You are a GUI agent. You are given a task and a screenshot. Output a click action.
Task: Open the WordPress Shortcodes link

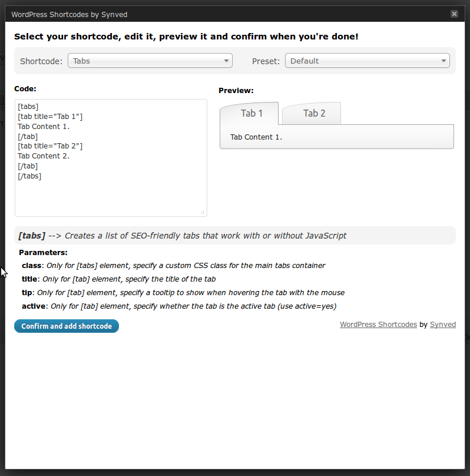pos(378,325)
